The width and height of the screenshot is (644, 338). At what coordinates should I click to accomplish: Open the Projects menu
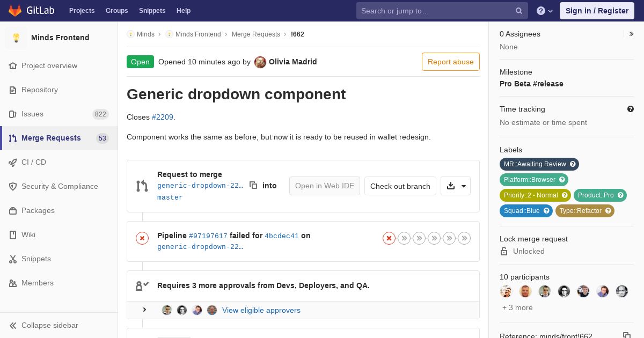[x=82, y=11]
